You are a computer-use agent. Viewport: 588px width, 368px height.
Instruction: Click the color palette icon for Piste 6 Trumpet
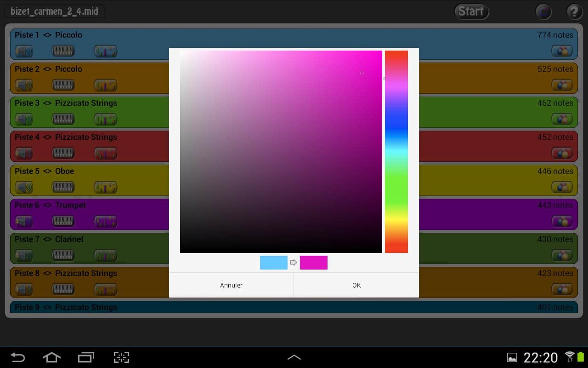[x=561, y=221]
